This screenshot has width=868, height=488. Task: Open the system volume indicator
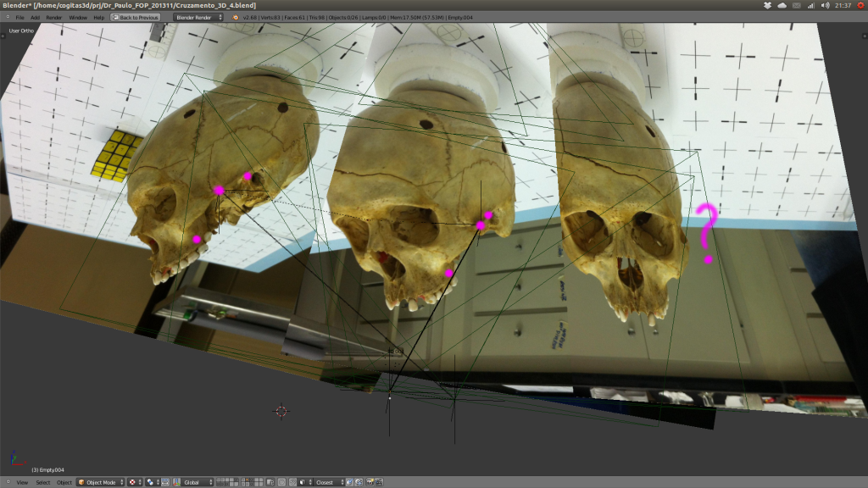point(825,5)
